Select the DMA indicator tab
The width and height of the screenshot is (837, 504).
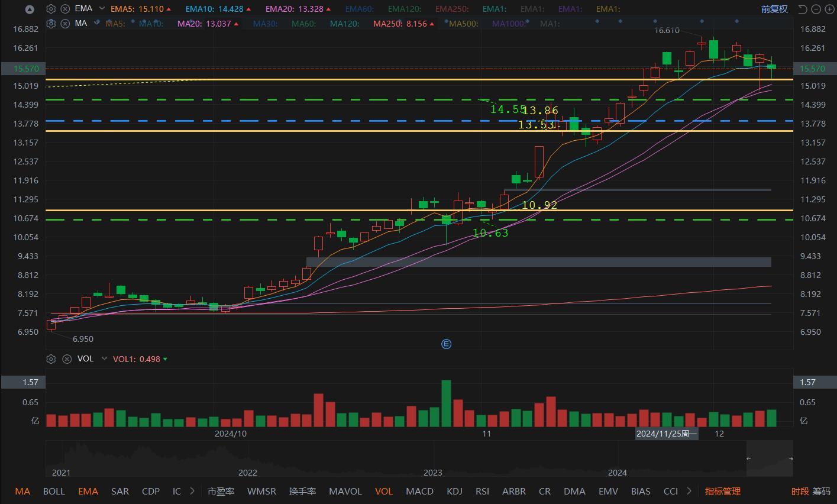click(574, 491)
